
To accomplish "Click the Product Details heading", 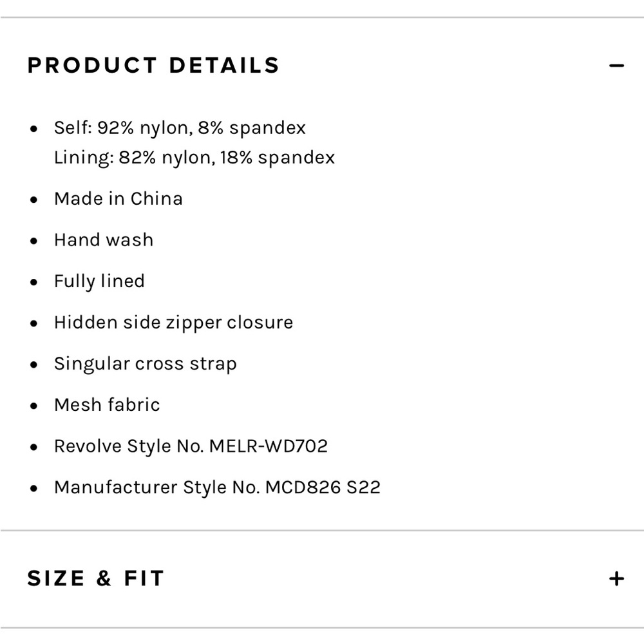I will click(x=153, y=66).
